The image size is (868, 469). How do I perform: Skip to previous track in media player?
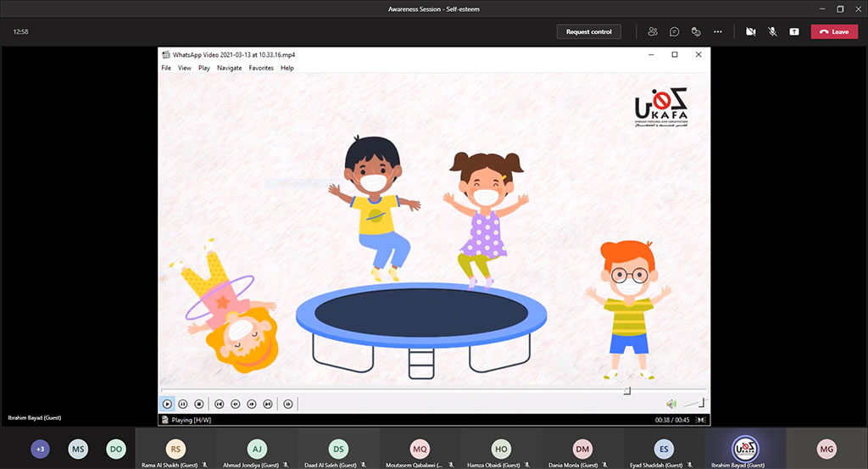click(x=220, y=405)
